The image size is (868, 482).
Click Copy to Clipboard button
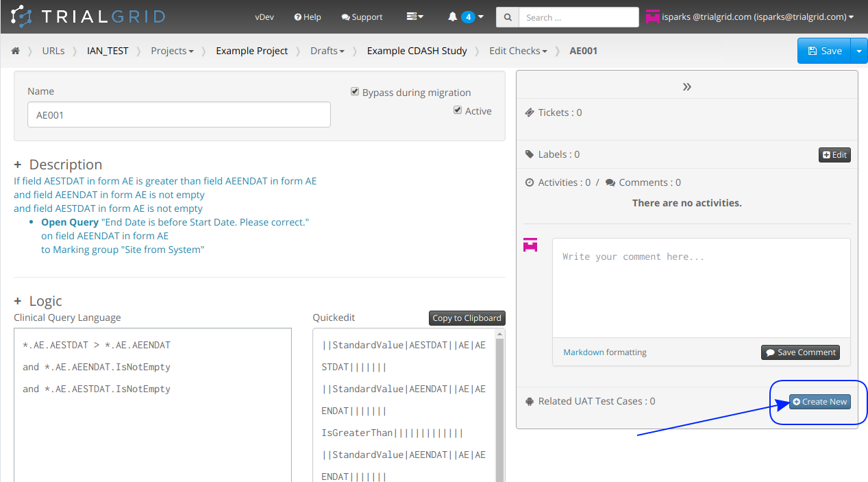(x=467, y=318)
